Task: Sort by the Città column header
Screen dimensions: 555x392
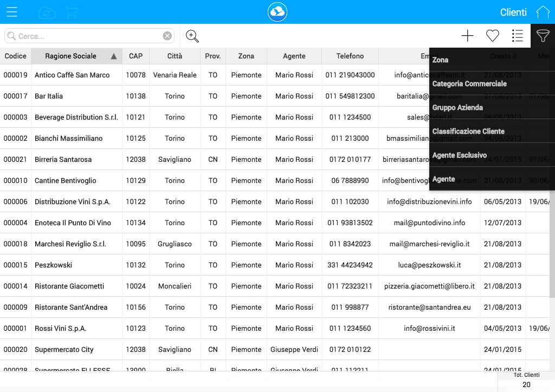Action: coord(175,56)
